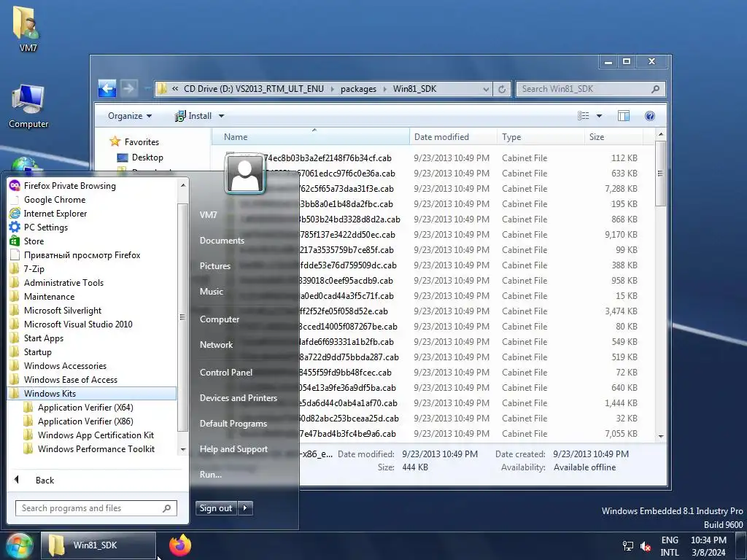This screenshot has width=747, height=560.
Task: Sort by Size column header
Action: (614, 136)
